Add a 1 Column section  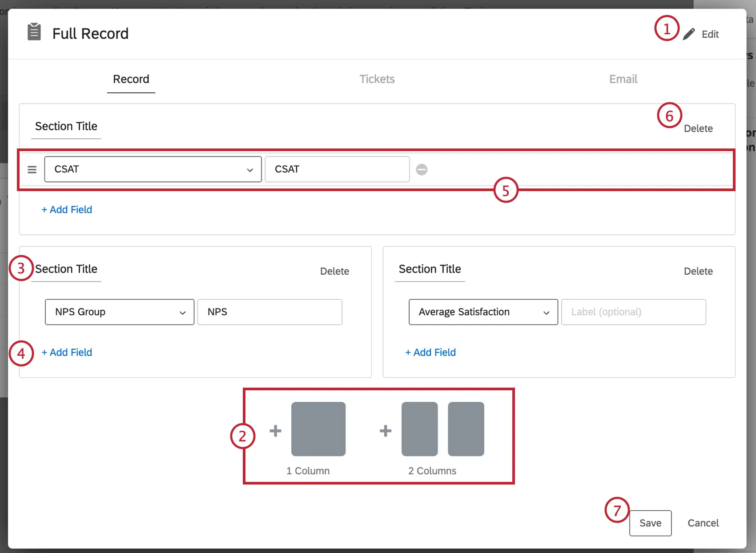[318, 429]
